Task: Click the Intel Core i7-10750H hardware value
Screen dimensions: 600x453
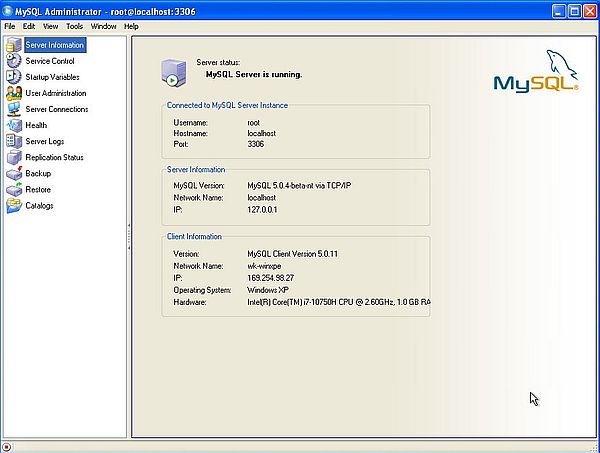Action: [339, 302]
